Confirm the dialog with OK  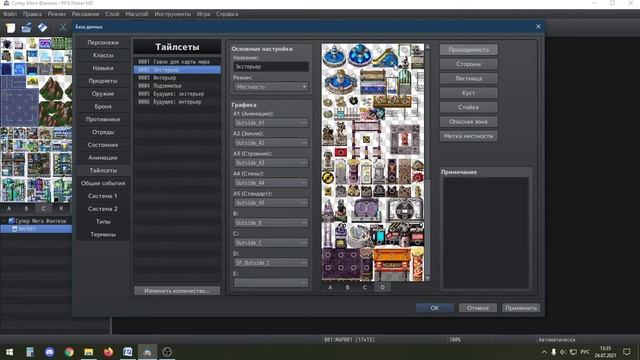click(x=435, y=308)
